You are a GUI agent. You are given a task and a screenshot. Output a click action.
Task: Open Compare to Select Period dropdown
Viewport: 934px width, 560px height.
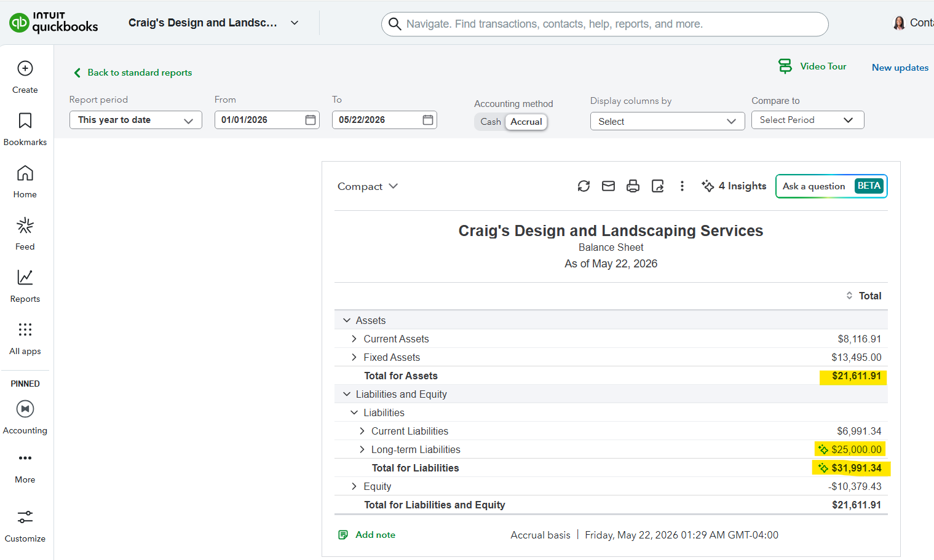pos(807,120)
